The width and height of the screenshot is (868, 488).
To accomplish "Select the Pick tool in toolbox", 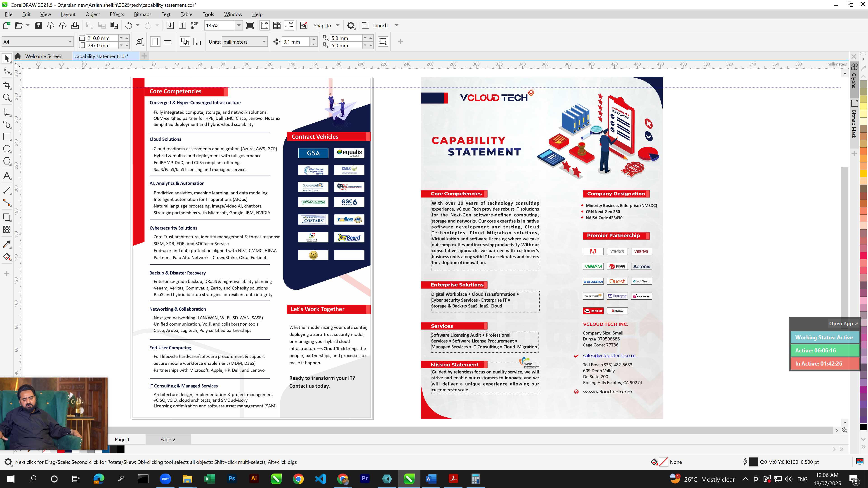I will click(x=7, y=58).
